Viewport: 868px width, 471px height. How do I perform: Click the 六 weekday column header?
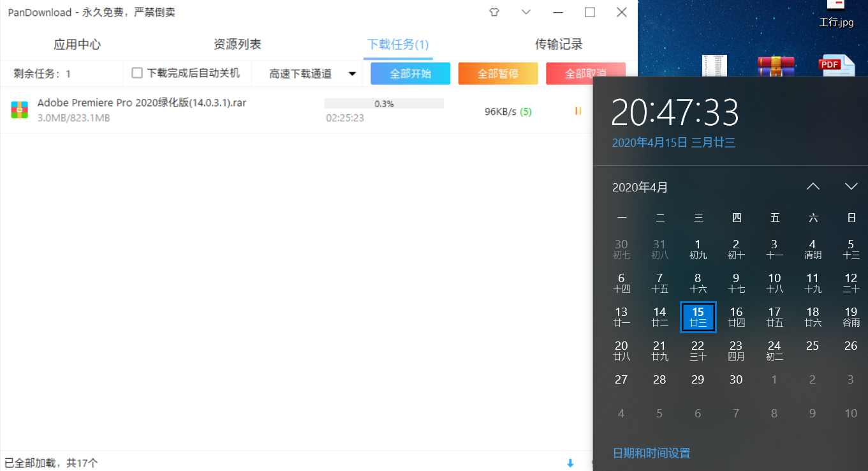pyautogui.click(x=813, y=218)
